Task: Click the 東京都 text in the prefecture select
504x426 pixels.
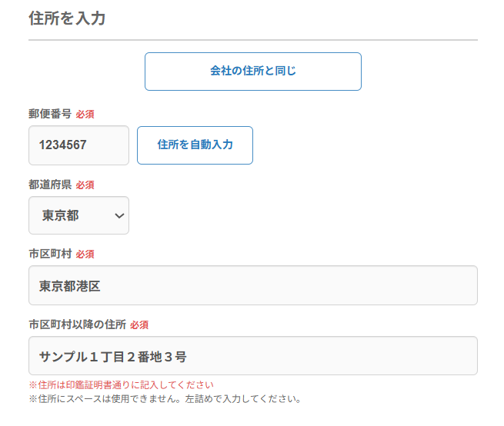Action: (x=61, y=216)
